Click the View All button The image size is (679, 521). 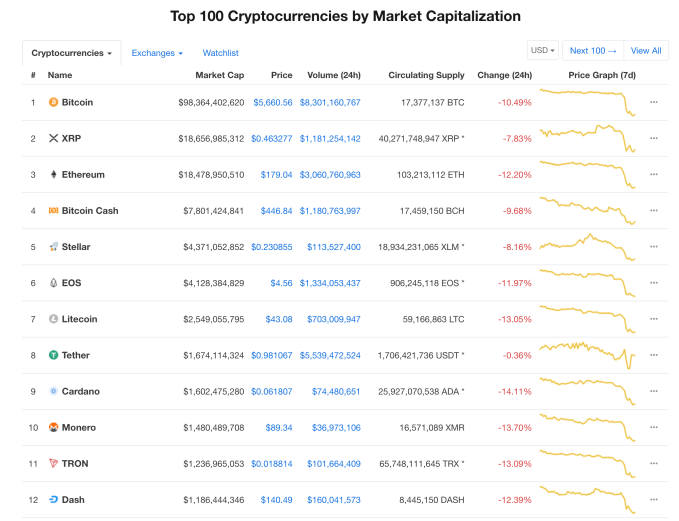pos(645,50)
